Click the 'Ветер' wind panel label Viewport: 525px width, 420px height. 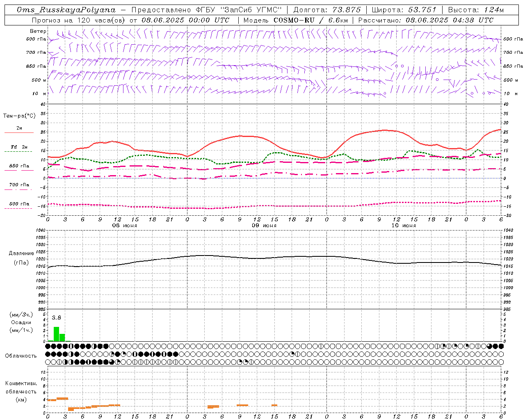(38, 31)
